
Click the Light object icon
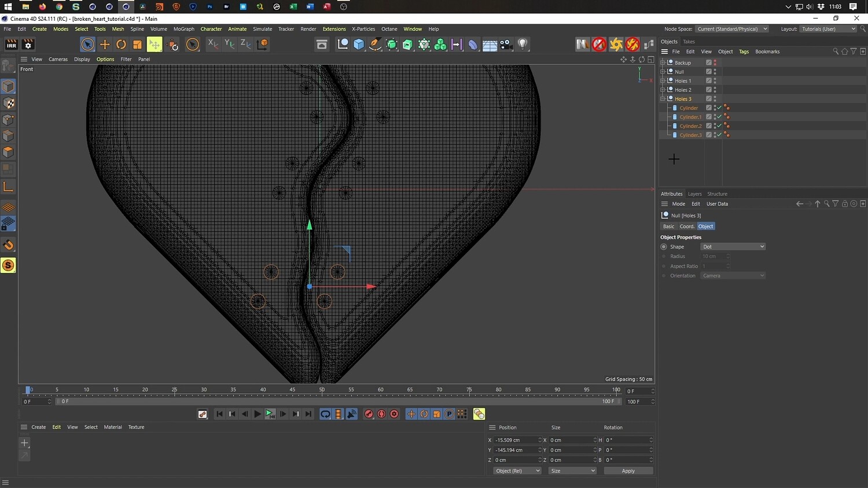(523, 45)
